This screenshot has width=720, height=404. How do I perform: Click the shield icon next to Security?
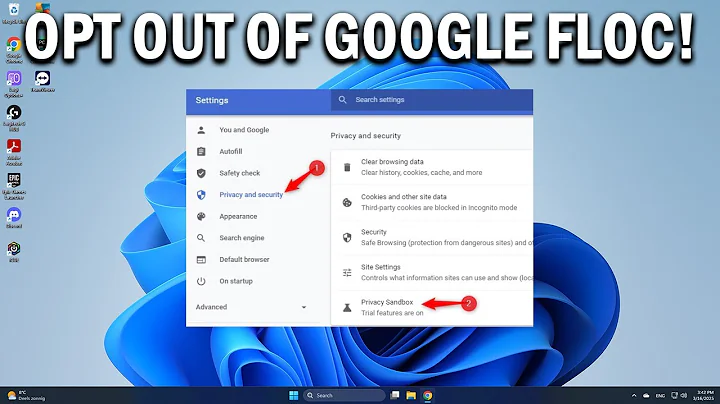pyautogui.click(x=347, y=237)
